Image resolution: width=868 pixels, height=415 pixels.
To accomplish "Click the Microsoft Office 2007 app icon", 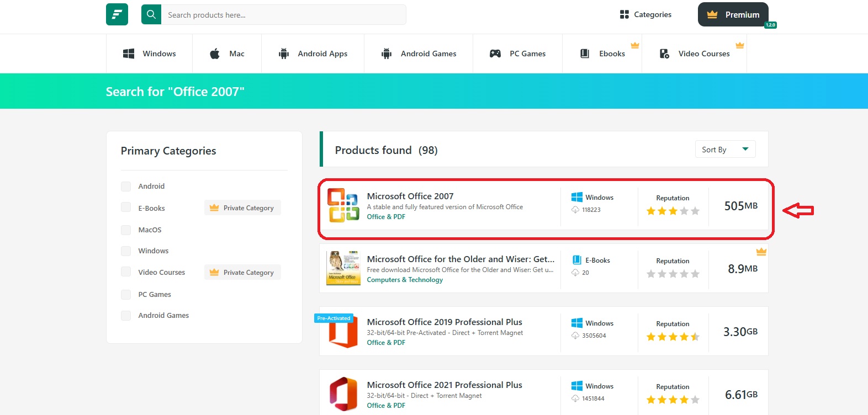I will coord(343,205).
